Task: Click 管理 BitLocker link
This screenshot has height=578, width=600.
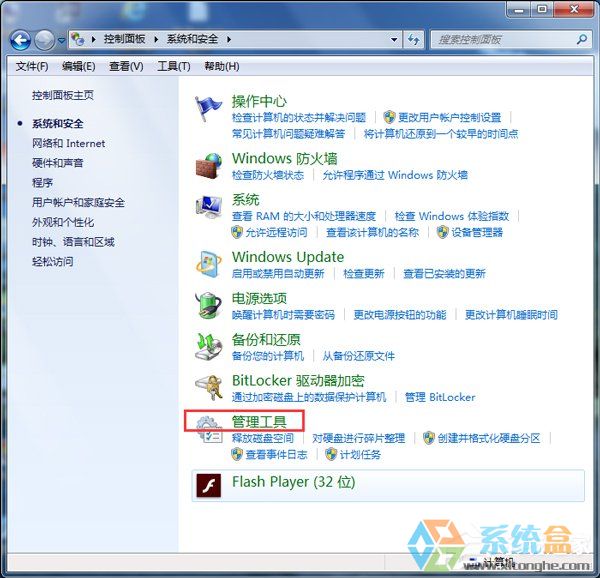Action: point(440,397)
